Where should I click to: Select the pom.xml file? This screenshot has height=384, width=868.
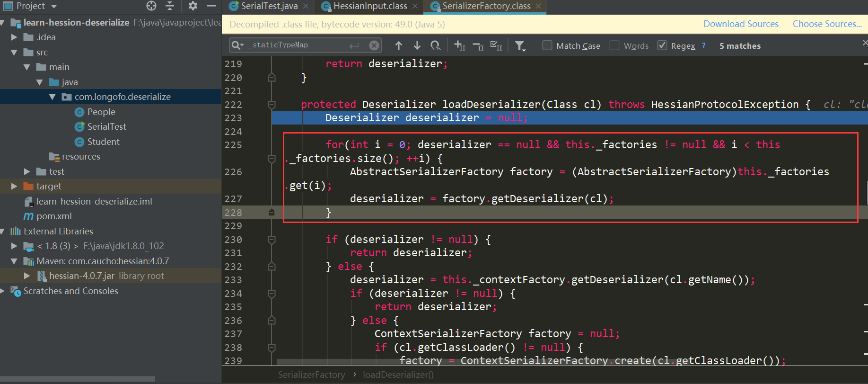click(x=54, y=216)
